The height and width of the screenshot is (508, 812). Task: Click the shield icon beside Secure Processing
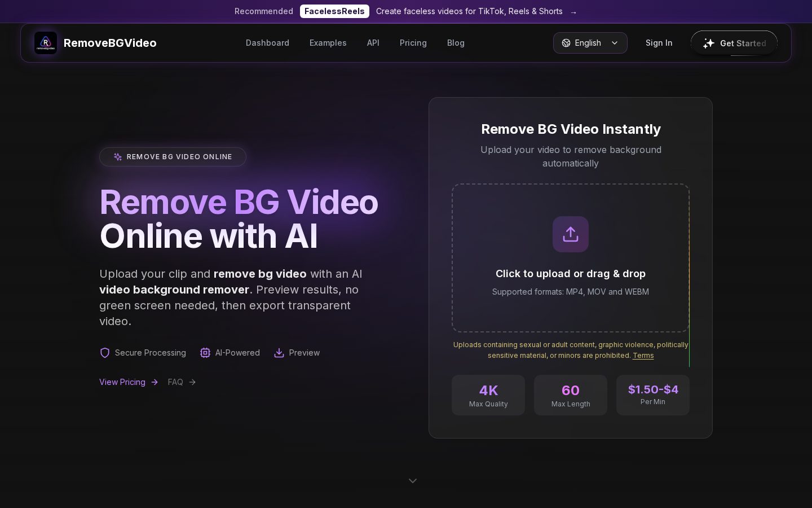pos(105,353)
